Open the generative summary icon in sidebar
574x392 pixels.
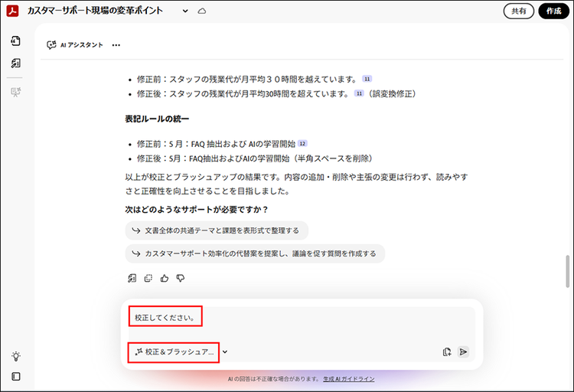[15, 63]
